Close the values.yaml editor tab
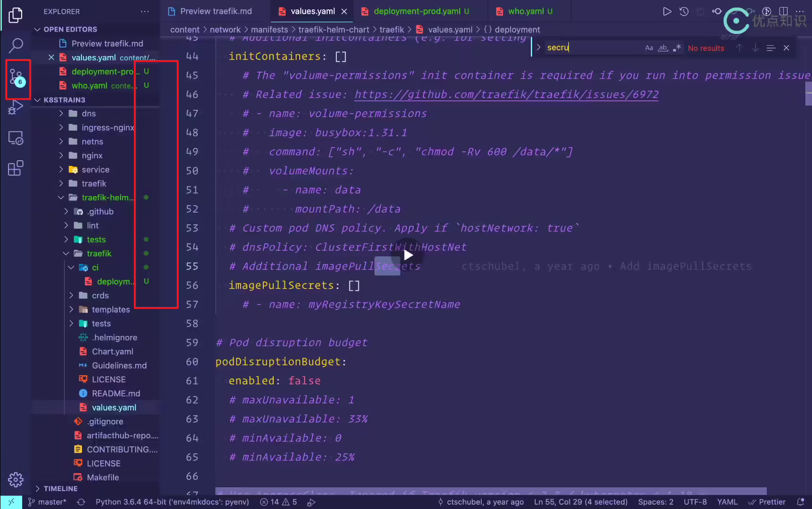 [x=344, y=11]
